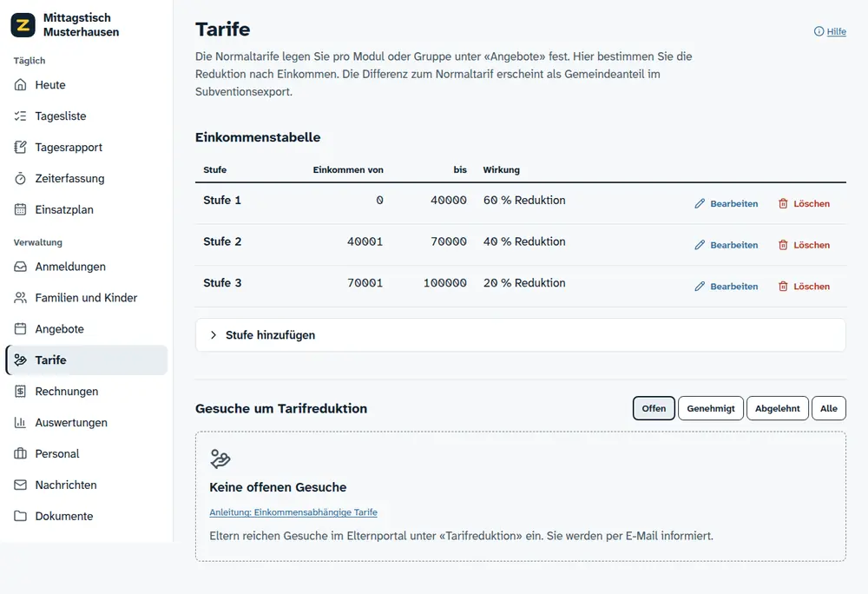Filter Gesuche by Offen

click(654, 408)
